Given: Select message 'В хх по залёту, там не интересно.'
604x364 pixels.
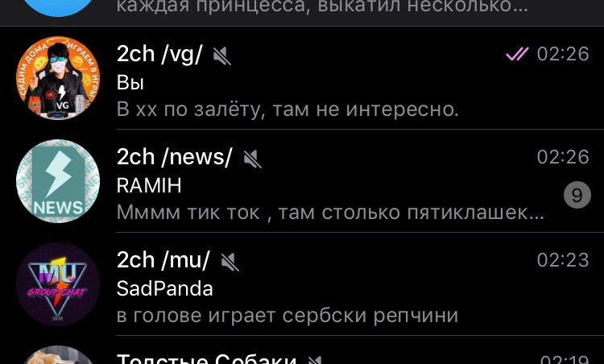Looking at the screenshot, I should (288, 110).
